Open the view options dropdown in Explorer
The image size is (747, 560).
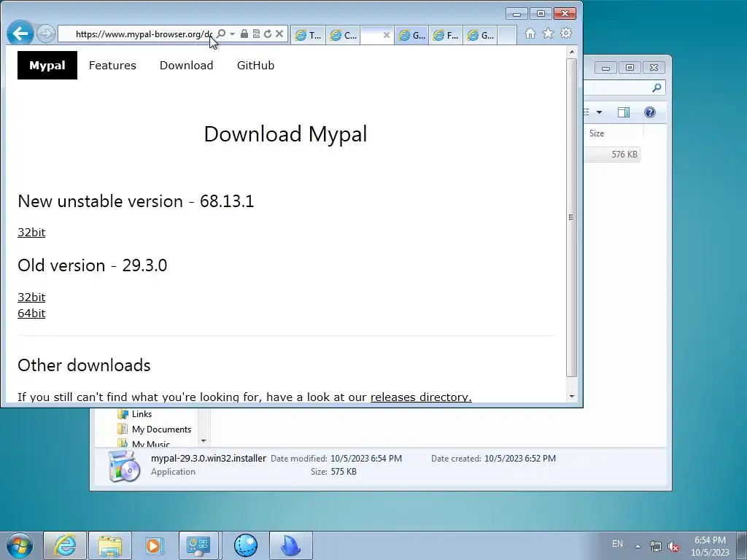(599, 112)
